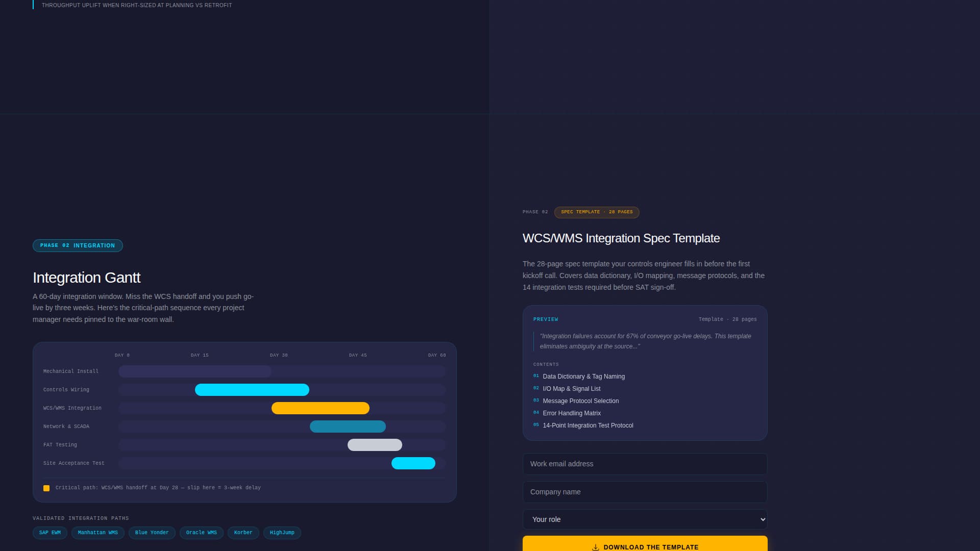Select the Manhattan WMS tag

click(97, 533)
